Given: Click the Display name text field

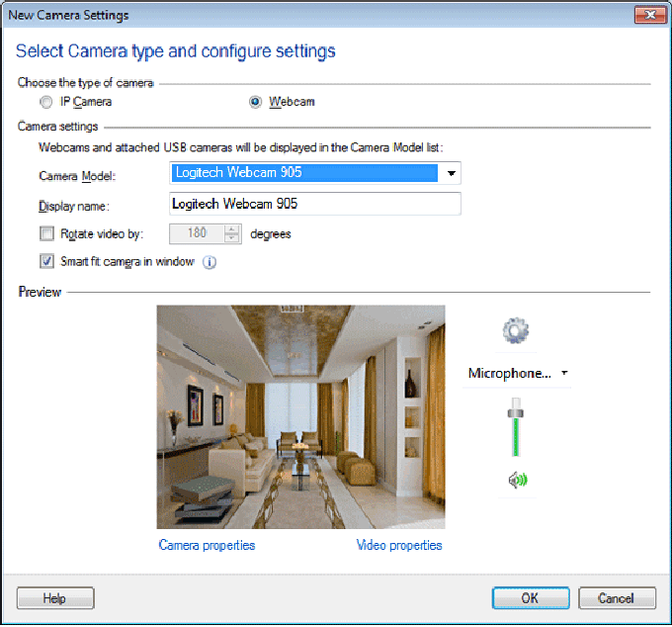Looking at the screenshot, I should tap(314, 205).
